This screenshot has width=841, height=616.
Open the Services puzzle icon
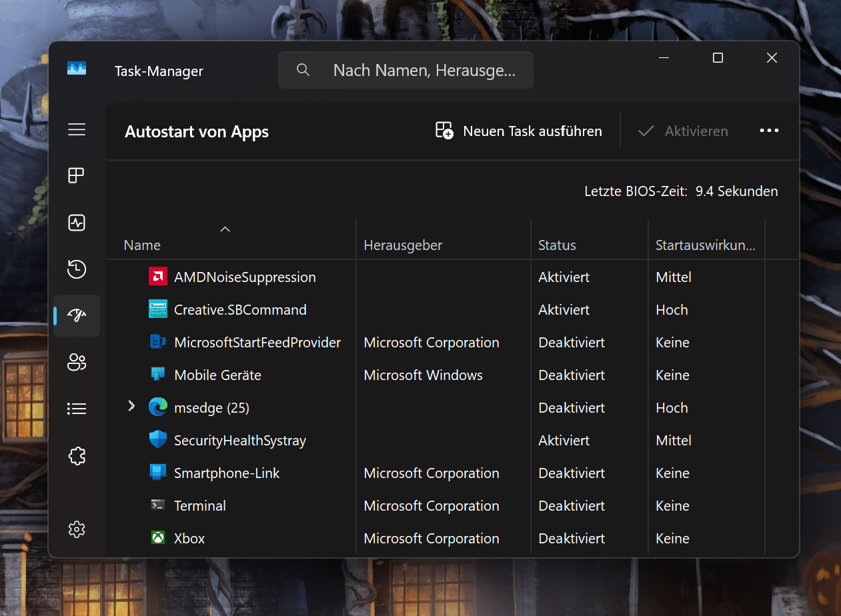(77, 456)
